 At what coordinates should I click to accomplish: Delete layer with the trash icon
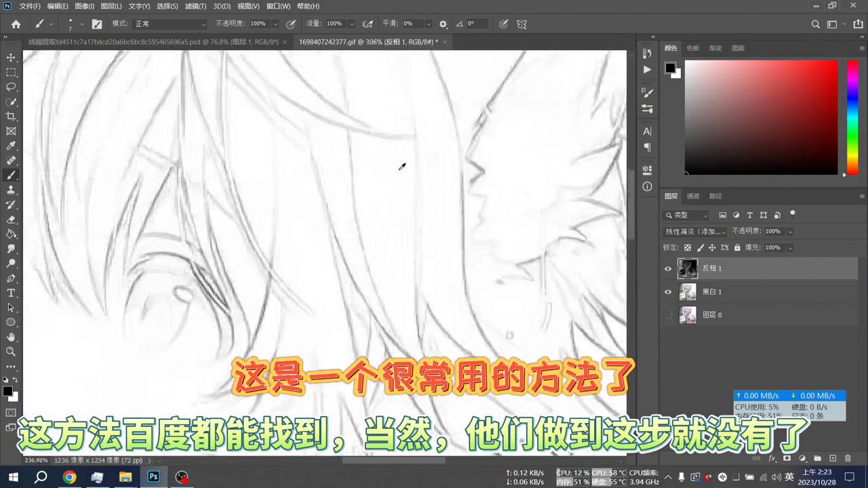point(848,459)
